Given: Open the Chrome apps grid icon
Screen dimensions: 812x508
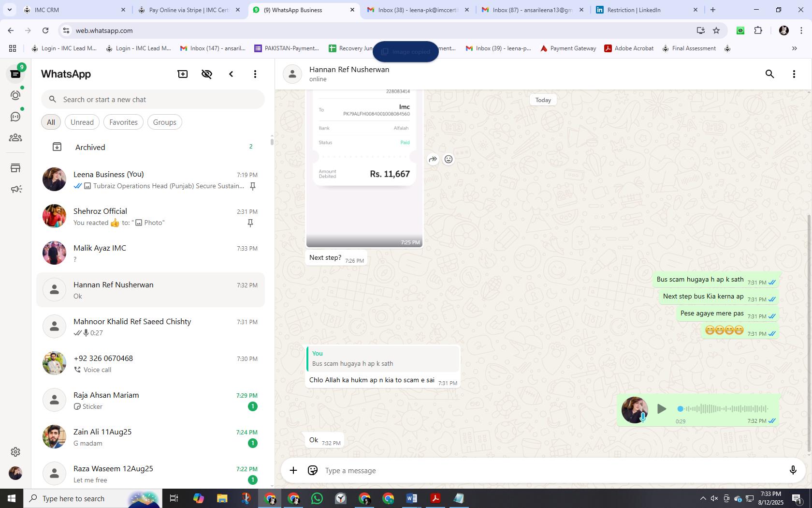Looking at the screenshot, I should (x=13, y=48).
